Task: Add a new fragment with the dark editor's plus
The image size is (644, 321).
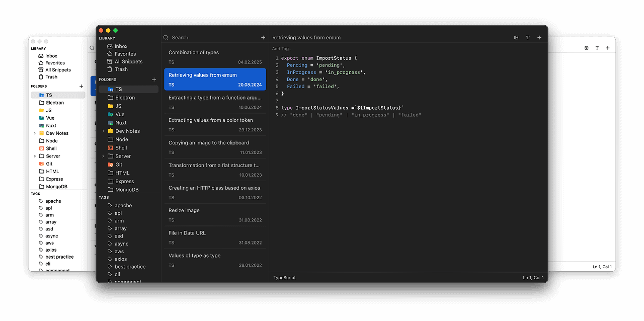Action: [x=539, y=38]
